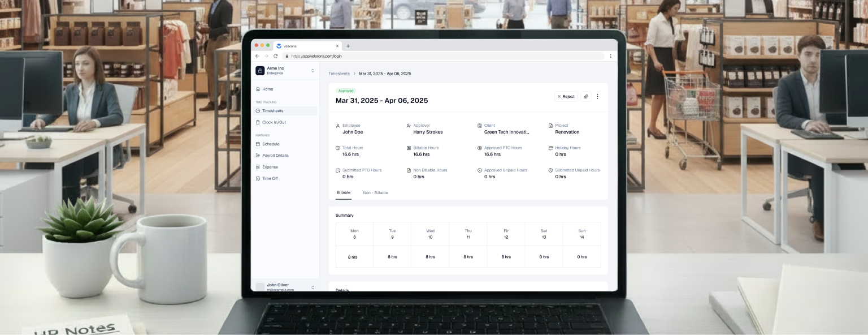Viewport: 868px width, 335px height.
Task: Click employee name John Doe
Action: coord(353,132)
